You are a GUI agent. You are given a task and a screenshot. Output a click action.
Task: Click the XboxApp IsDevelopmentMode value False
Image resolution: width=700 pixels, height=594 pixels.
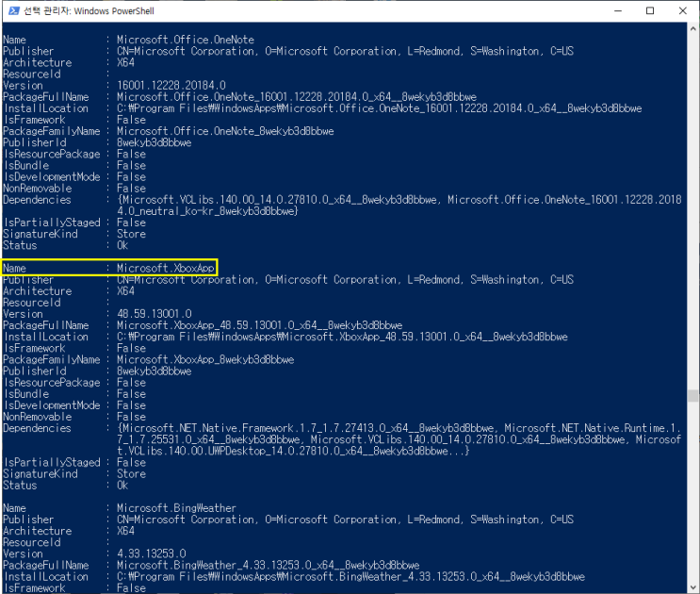tap(131, 405)
